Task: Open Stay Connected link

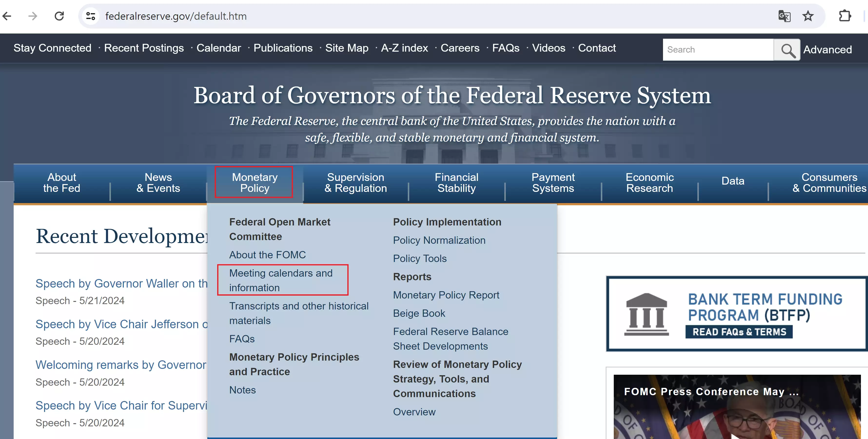Action: click(52, 48)
